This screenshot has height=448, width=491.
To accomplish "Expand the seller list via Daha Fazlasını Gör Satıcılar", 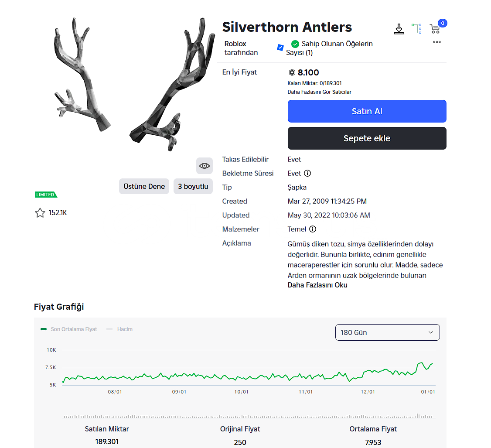I will (x=320, y=92).
